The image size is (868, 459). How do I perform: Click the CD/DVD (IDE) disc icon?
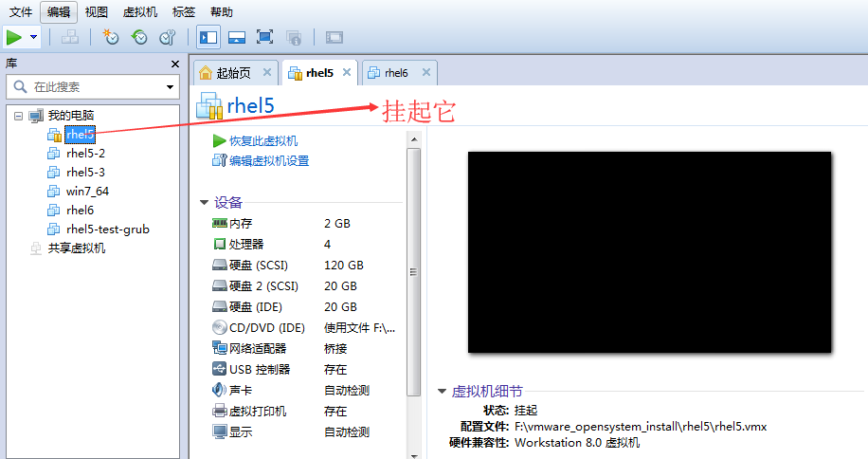pyautogui.click(x=220, y=327)
